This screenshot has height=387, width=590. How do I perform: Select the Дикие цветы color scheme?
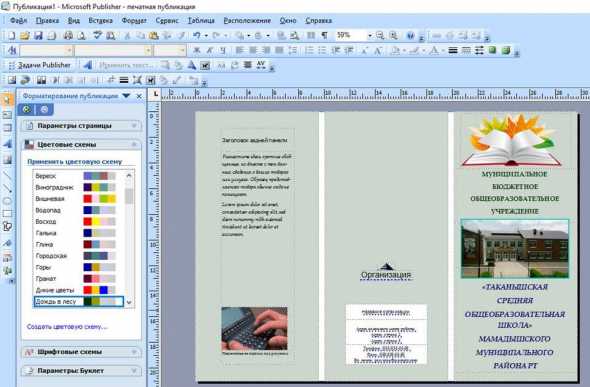point(79,290)
